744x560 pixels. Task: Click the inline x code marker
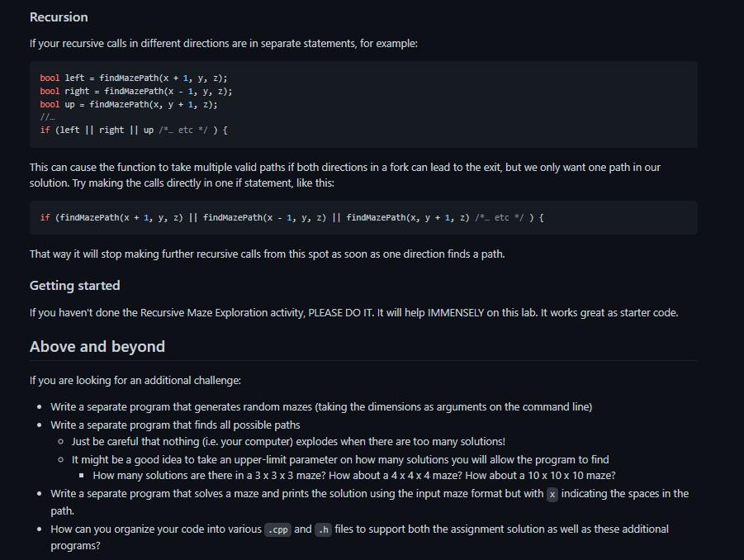pos(552,495)
